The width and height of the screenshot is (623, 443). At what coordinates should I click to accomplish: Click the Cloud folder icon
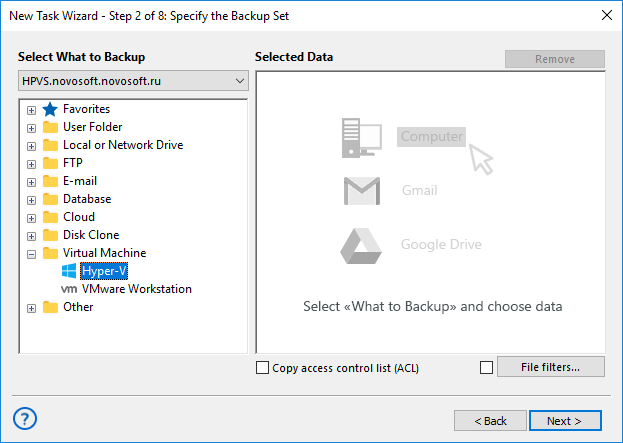point(50,217)
